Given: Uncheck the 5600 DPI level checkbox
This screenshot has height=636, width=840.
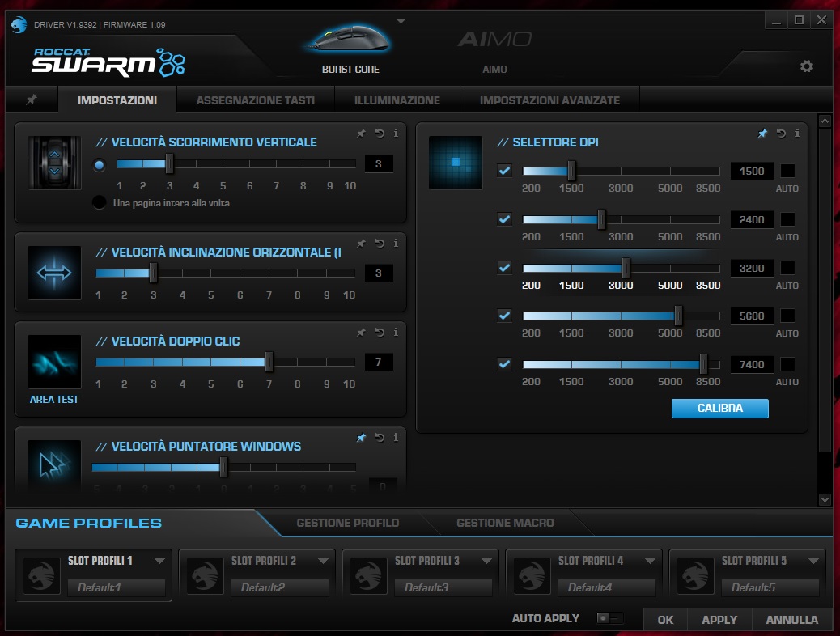Looking at the screenshot, I should 504,315.
